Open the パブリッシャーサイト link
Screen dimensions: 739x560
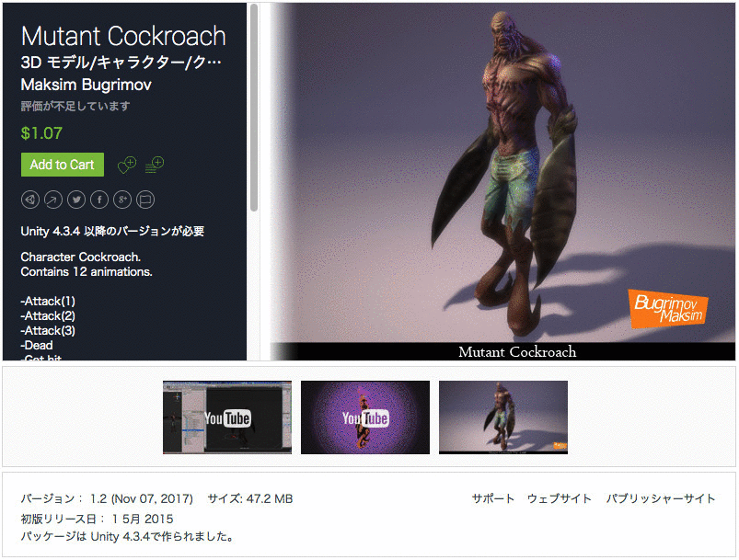pos(661,498)
